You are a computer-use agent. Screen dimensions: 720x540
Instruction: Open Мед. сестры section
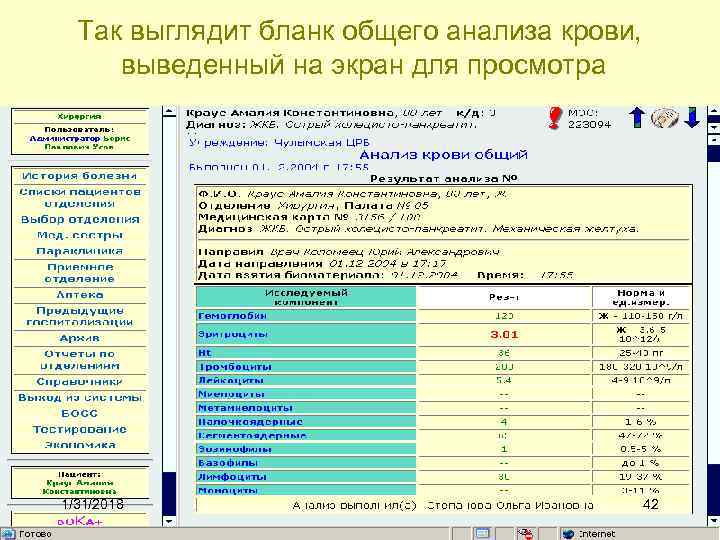point(79,236)
